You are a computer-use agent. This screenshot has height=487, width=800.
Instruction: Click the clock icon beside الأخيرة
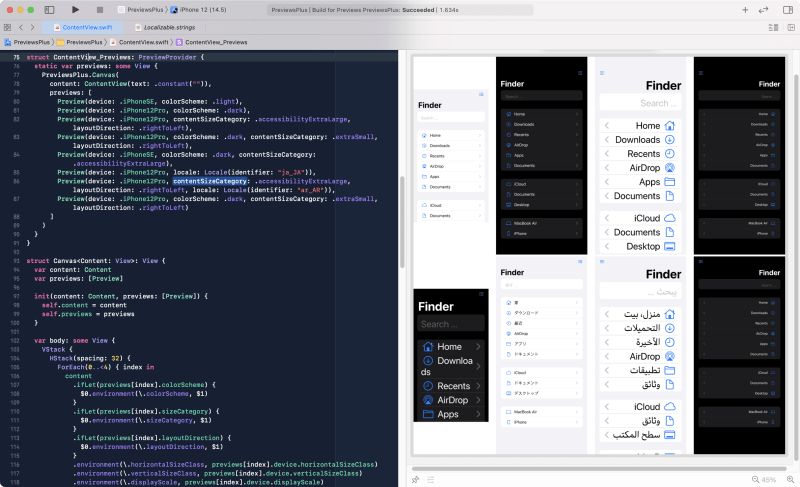[670, 342]
